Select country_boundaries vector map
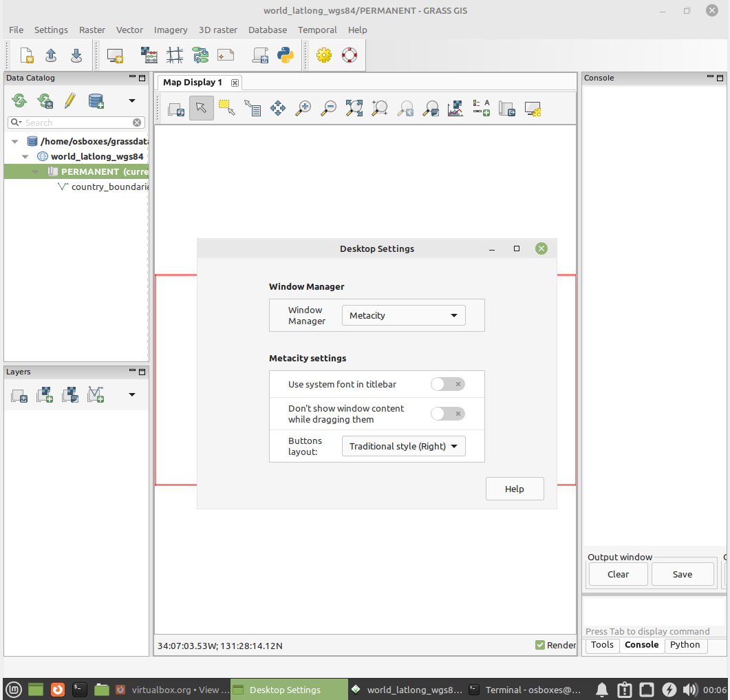The image size is (730, 700). (x=103, y=187)
